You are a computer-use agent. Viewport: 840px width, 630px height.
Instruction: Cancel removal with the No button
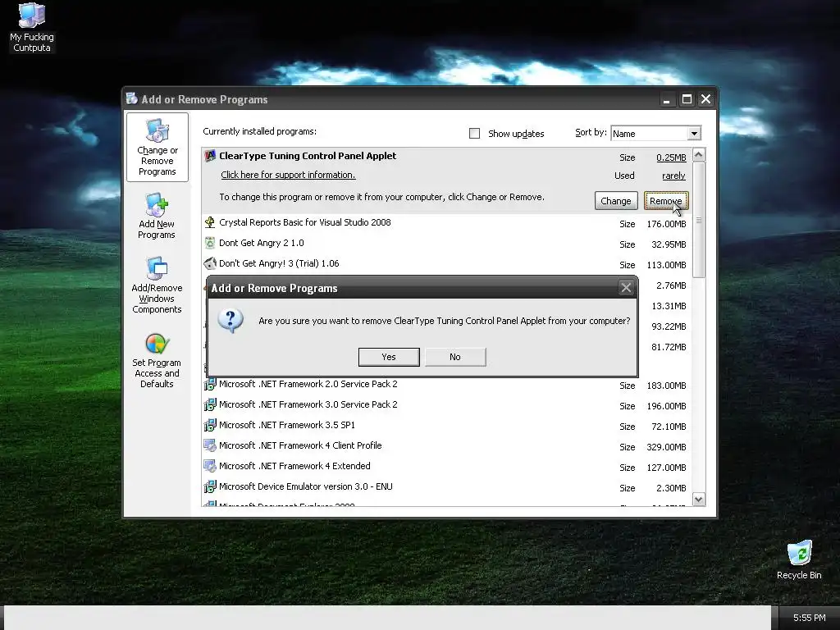455,357
